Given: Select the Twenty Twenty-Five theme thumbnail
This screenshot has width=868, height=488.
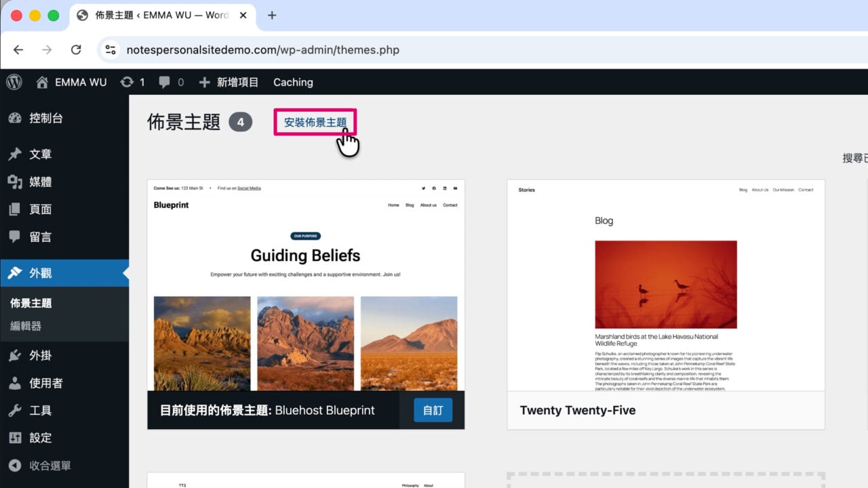Looking at the screenshot, I should (666, 285).
